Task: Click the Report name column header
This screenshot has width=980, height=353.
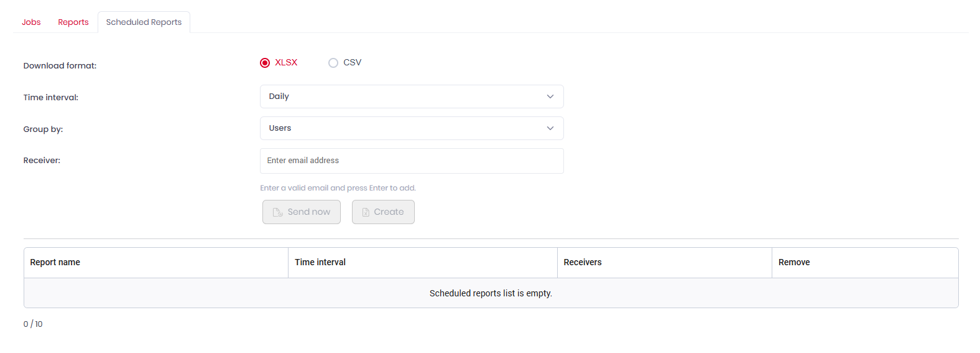Action: click(55, 262)
